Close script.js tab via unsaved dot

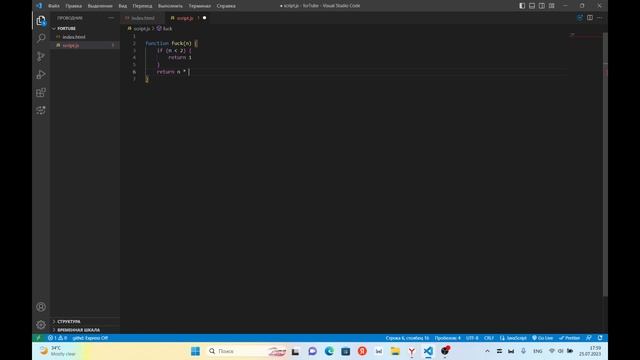[204, 18]
